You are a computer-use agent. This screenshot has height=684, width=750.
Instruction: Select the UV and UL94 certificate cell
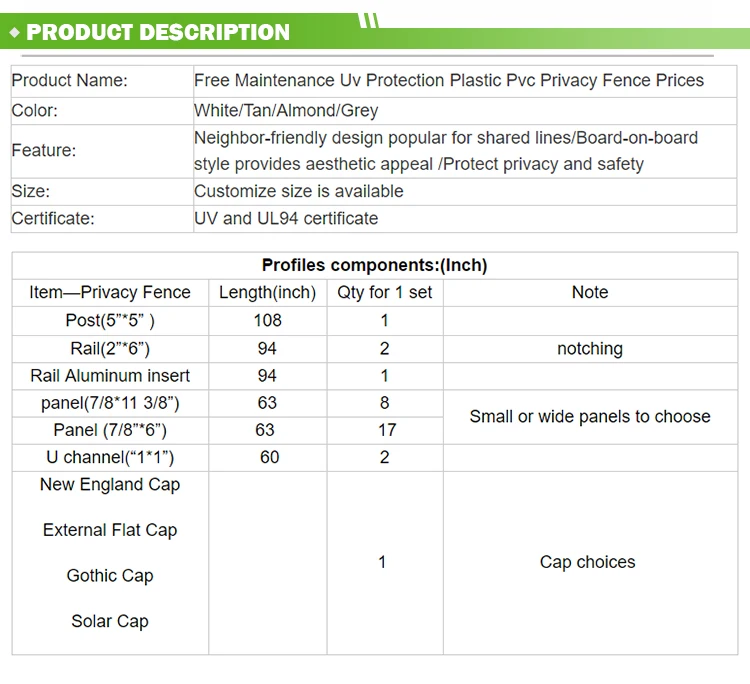click(x=286, y=218)
